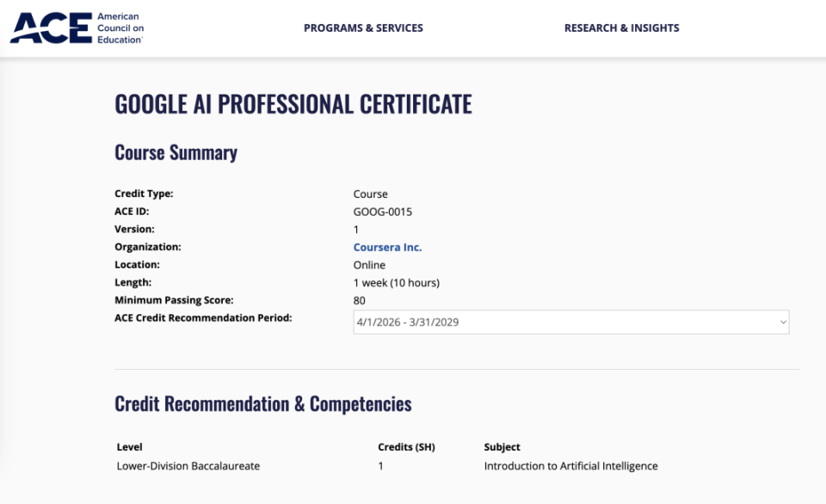Select the Lower-Division Baccalaureate row

(387, 466)
